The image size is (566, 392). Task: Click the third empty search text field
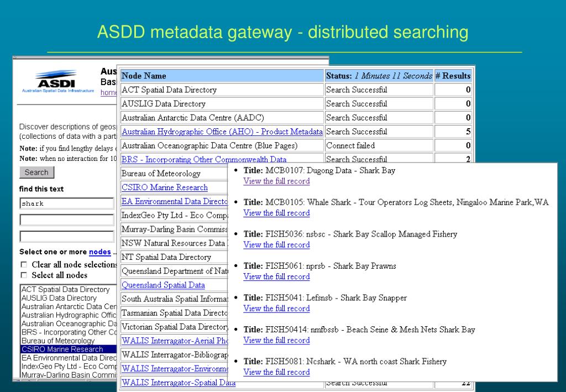(x=67, y=236)
